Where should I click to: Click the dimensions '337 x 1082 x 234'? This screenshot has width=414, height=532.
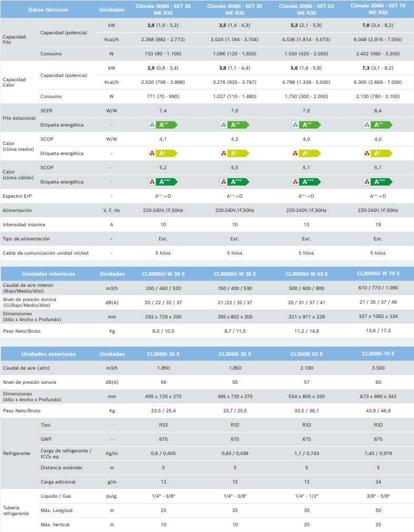378,316
